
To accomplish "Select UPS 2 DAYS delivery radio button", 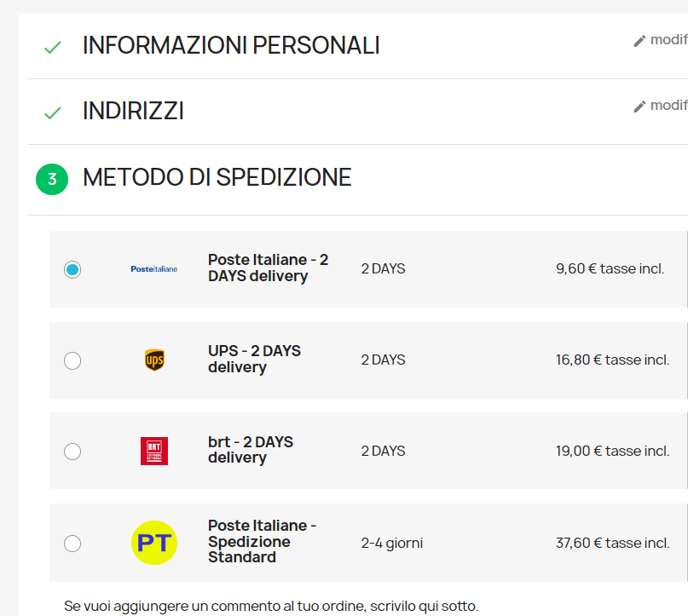I will (72, 360).
